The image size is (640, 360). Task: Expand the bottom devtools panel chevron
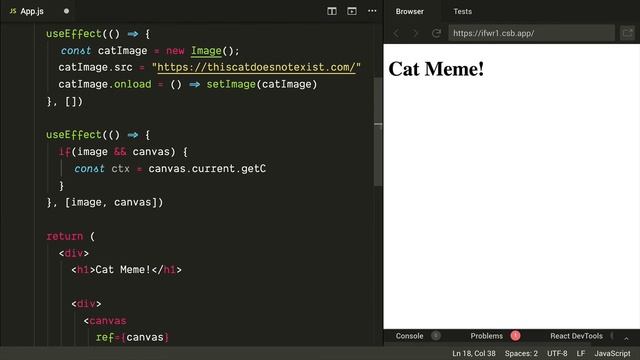click(626, 338)
